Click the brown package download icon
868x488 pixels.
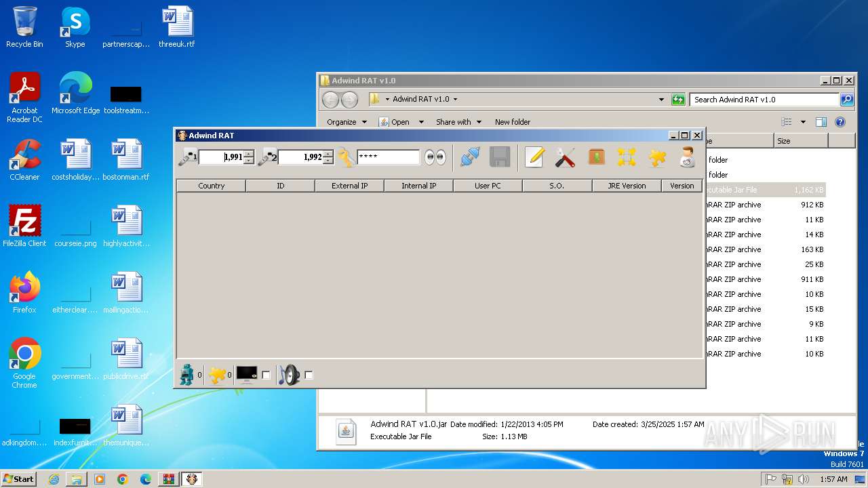tap(596, 157)
